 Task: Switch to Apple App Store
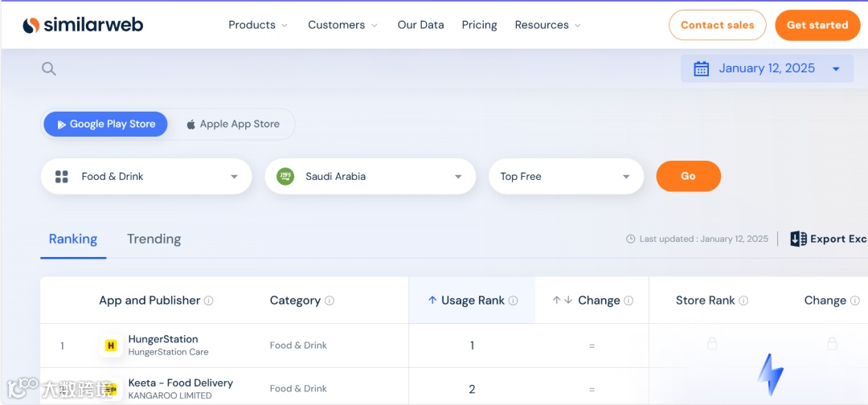[x=232, y=124]
